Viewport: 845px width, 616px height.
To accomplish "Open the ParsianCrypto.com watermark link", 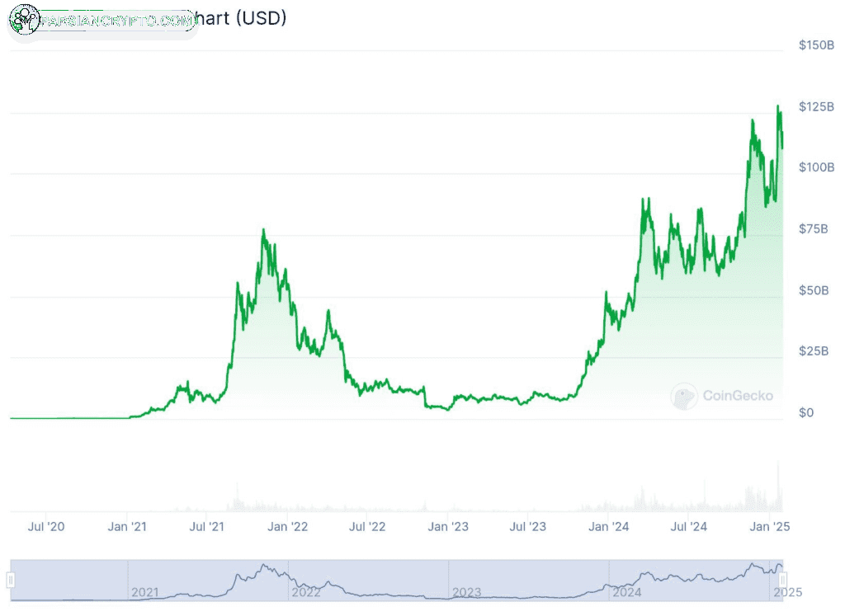I will coord(116,21).
